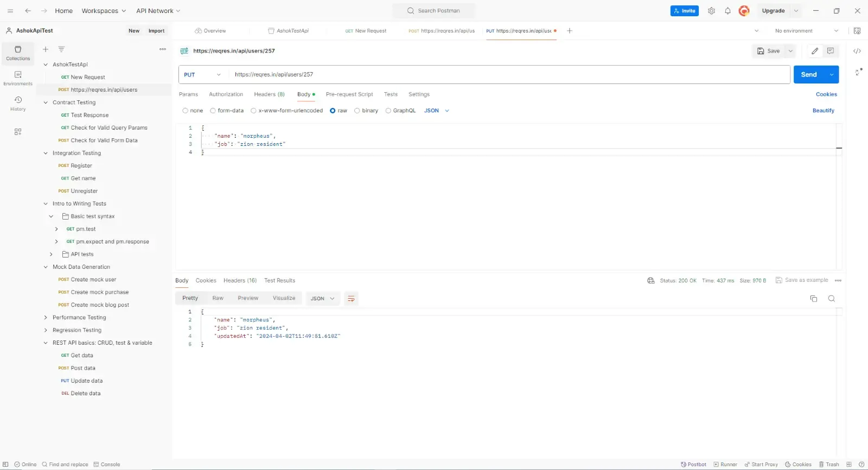Open the Collections sidebar panel

pyautogui.click(x=18, y=53)
